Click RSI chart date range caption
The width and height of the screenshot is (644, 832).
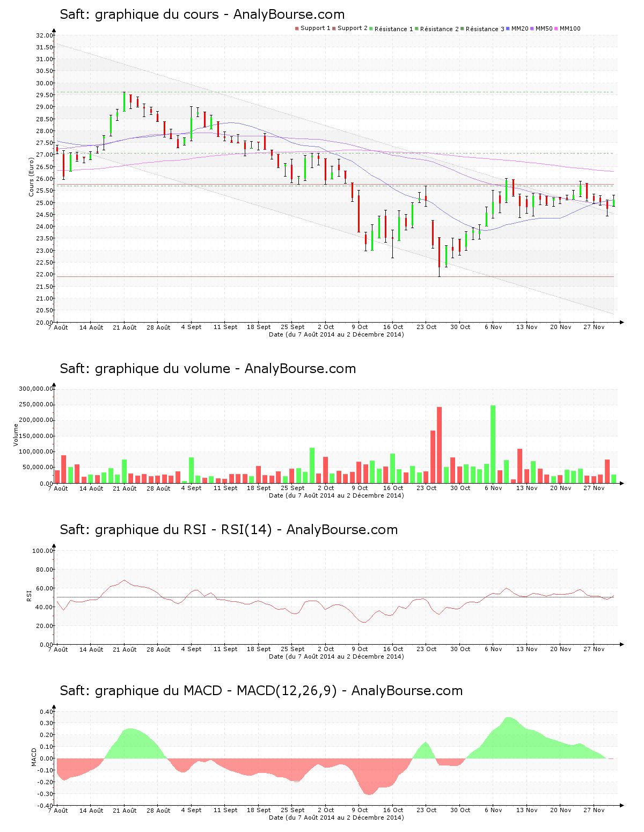(336, 656)
